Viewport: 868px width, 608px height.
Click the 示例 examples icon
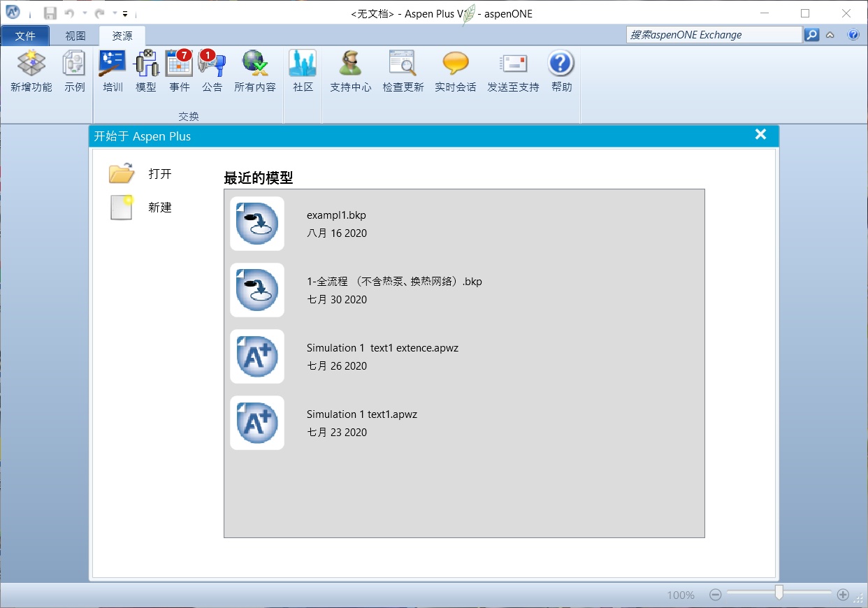click(x=74, y=64)
